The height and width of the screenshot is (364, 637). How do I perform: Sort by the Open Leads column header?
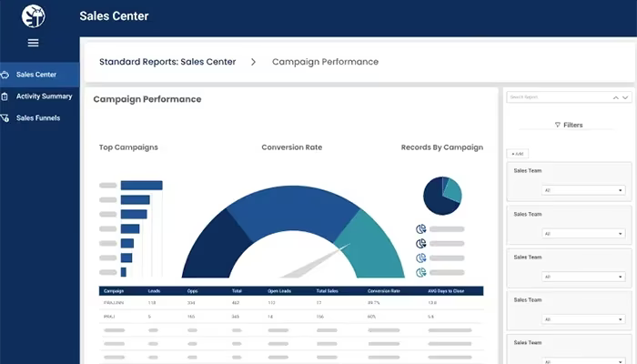click(x=279, y=291)
